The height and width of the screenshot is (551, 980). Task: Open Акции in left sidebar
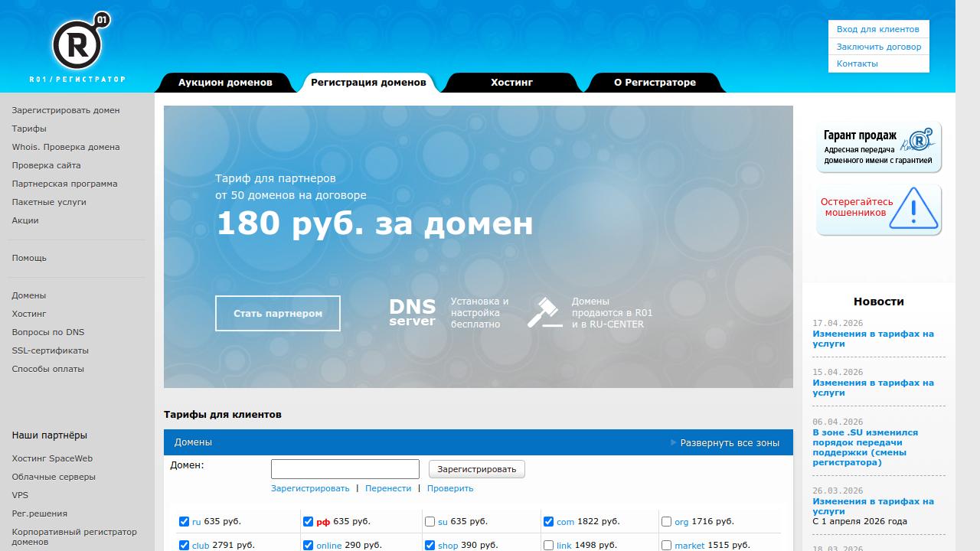click(25, 220)
